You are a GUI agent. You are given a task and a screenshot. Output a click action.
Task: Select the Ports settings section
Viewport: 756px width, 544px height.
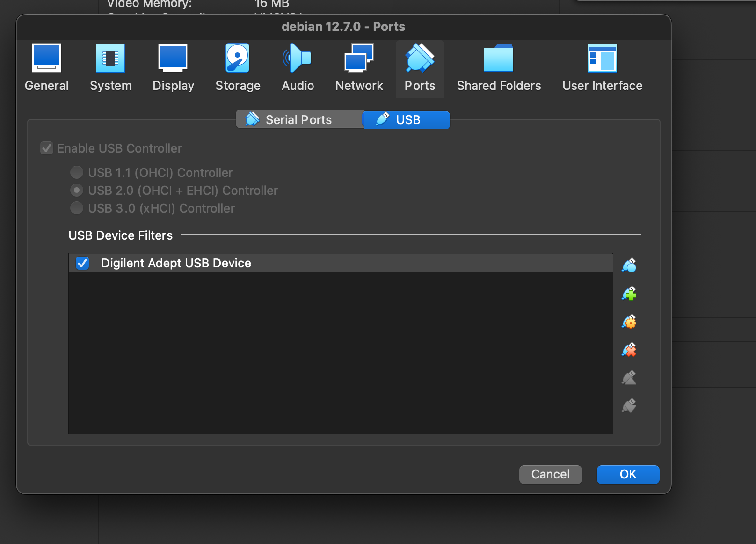coord(420,68)
